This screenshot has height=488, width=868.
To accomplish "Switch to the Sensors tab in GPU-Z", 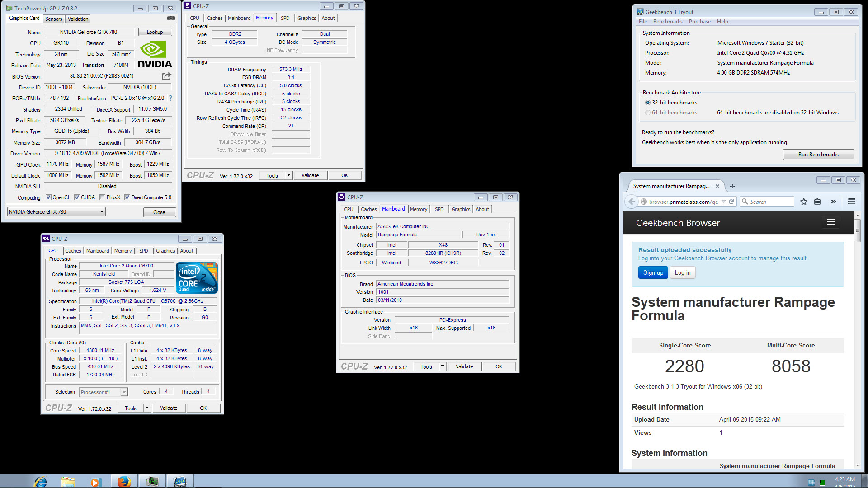I will [53, 19].
